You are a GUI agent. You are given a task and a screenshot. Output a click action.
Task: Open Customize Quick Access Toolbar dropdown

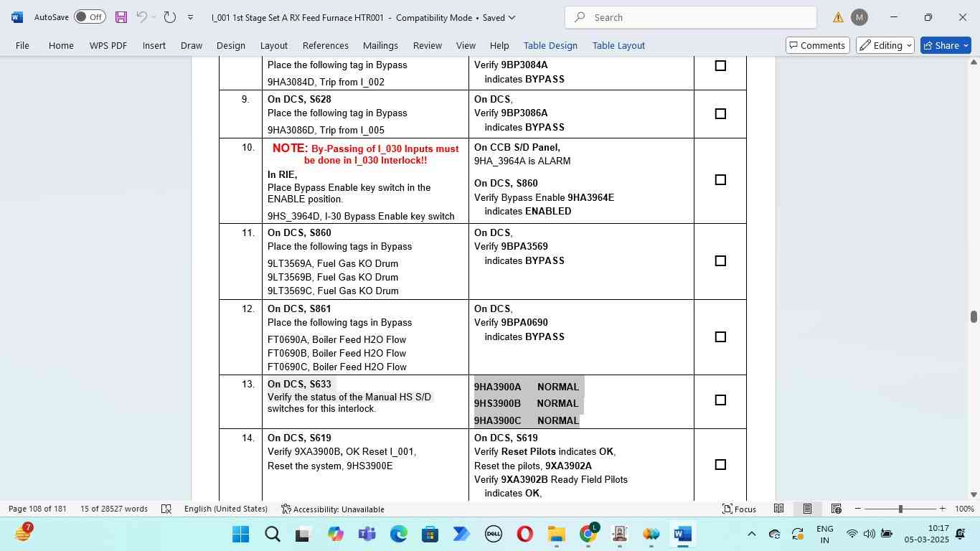click(190, 17)
